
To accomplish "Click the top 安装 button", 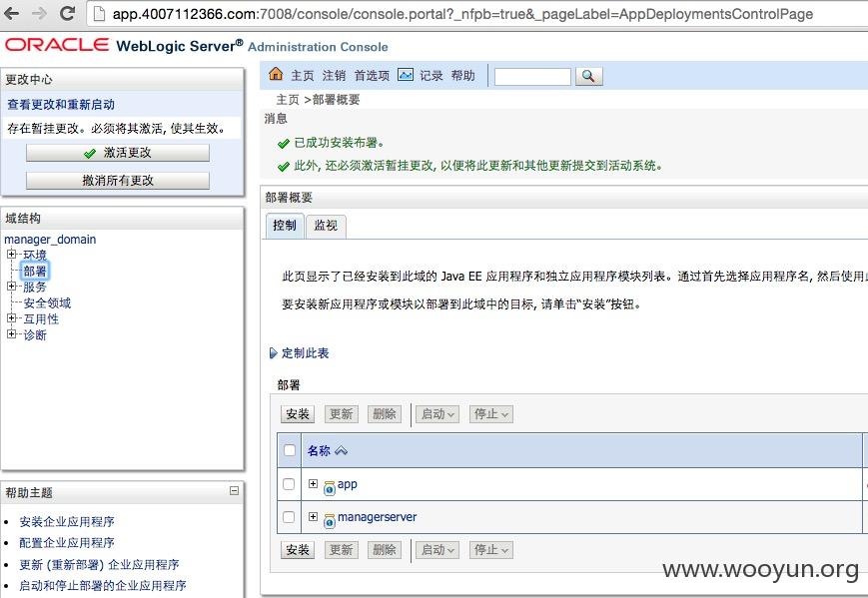I will coord(298,413).
